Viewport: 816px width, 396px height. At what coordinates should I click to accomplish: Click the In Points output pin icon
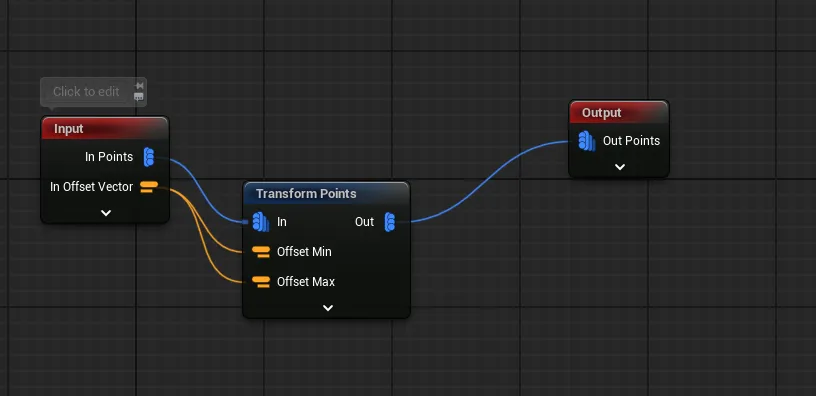tap(149, 157)
